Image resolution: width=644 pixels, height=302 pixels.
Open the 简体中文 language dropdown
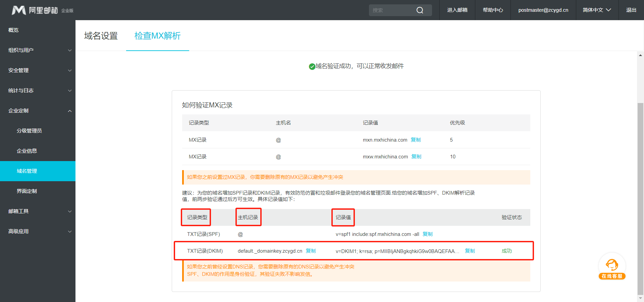coord(597,10)
